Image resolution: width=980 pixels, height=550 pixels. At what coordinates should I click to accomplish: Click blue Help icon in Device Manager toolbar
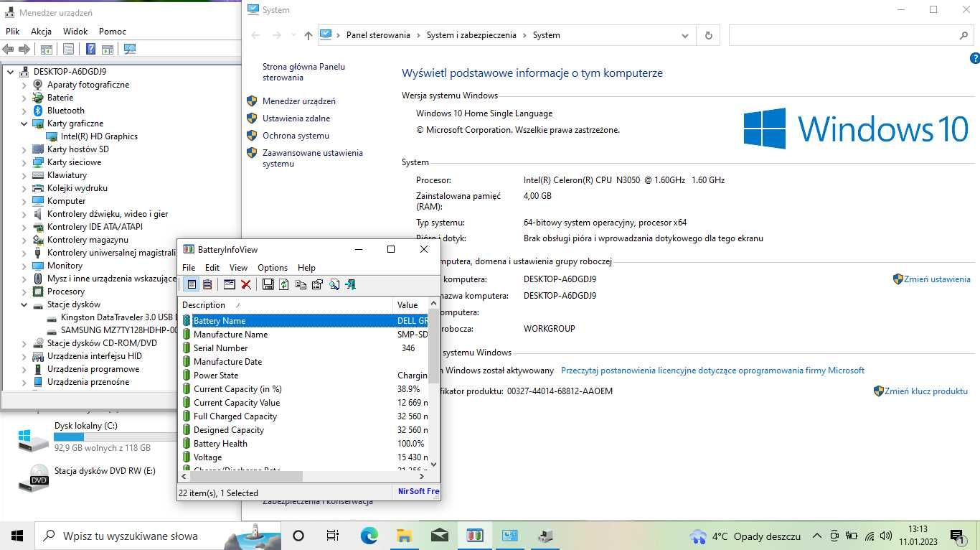click(91, 49)
